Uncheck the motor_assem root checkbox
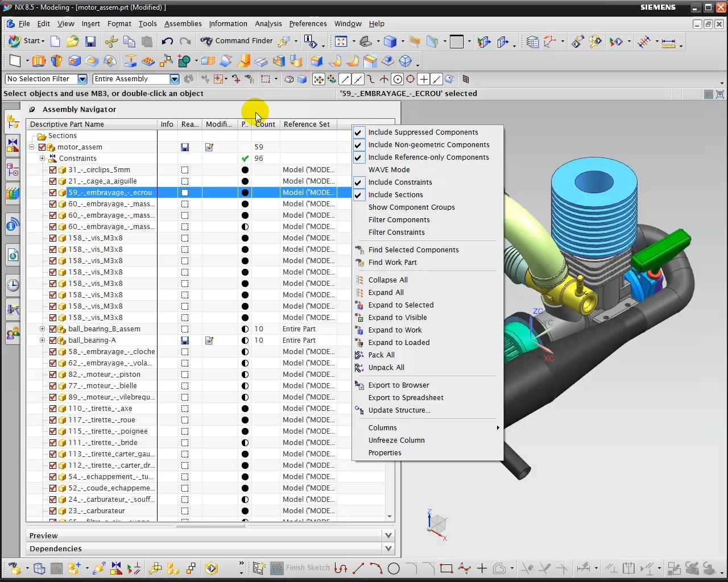The width and height of the screenshot is (728, 582). [42, 147]
